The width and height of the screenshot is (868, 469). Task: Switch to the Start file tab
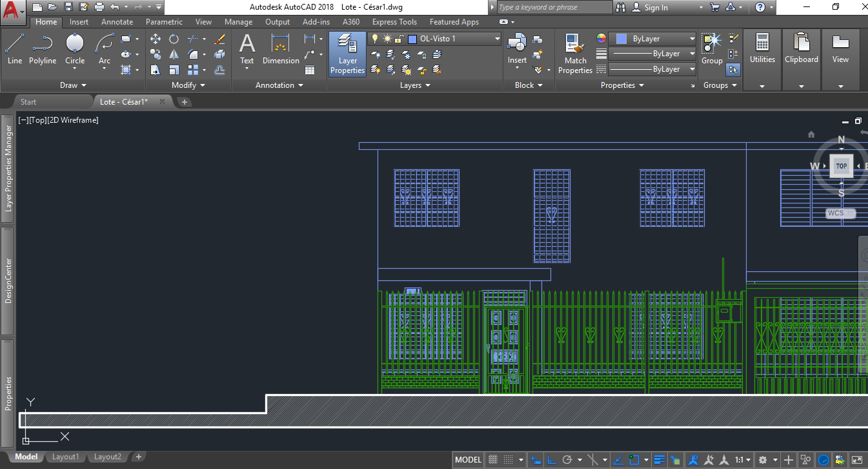click(28, 101)
